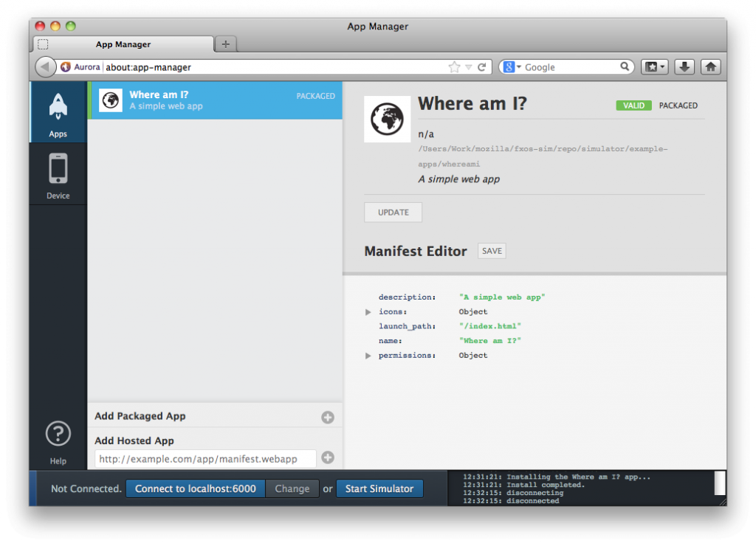Viewport: 756px width, 546px height.
Task: Expand the icons Object entry
Action: click(368, 312)
